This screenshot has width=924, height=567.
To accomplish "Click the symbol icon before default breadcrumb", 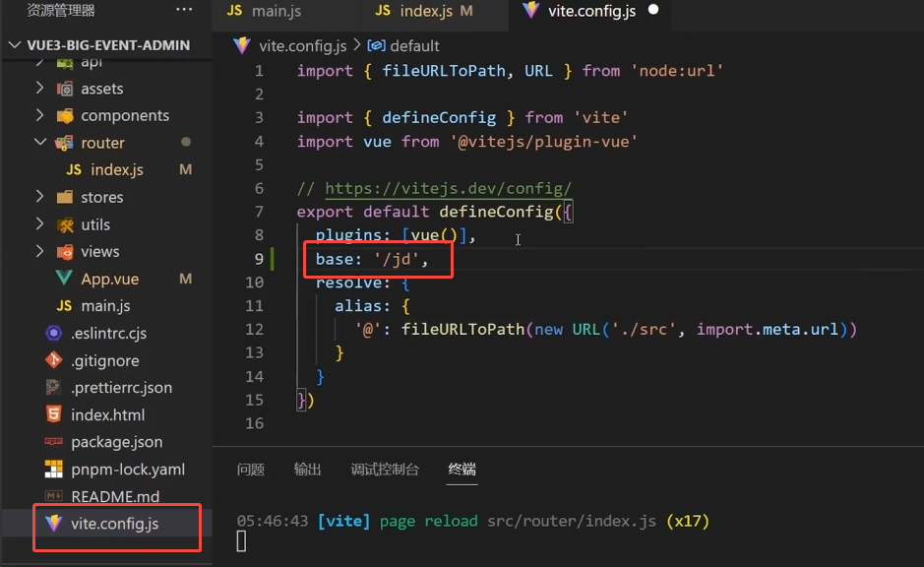I will (377, 46).
